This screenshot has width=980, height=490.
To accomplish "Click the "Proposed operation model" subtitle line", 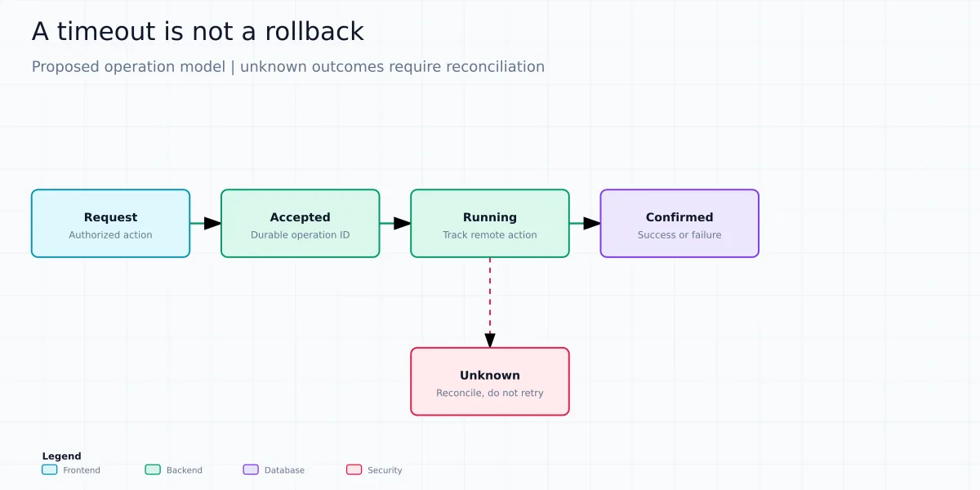I will (x=288, y=67).
